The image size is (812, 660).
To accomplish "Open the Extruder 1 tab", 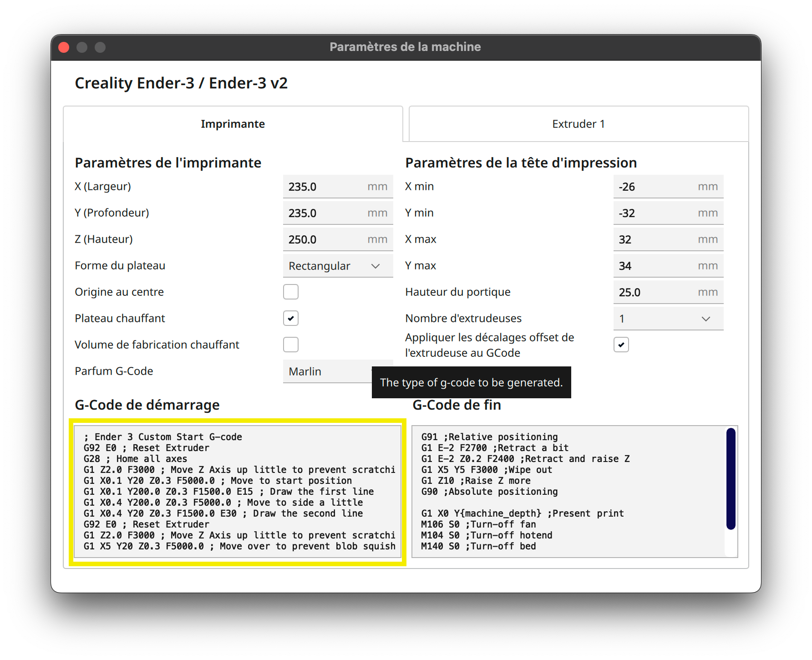I will (x=579, y=124).
